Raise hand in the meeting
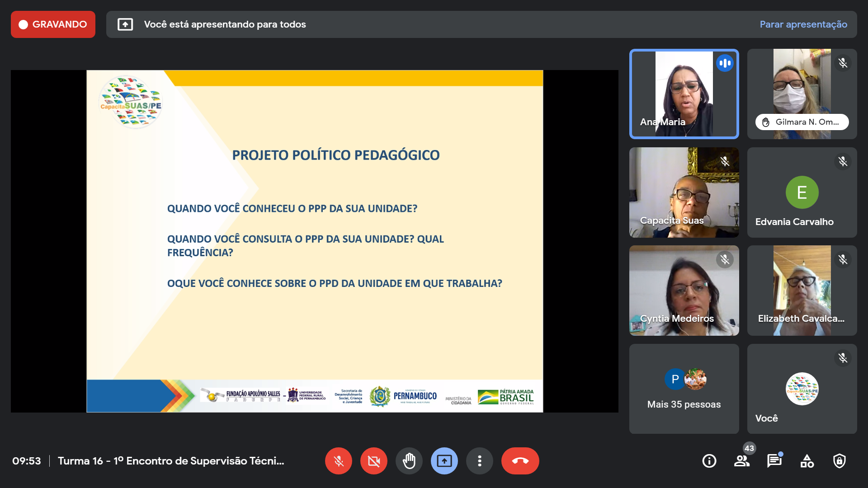The width and height of the screenshot is (868, 488). coord(409,461)
